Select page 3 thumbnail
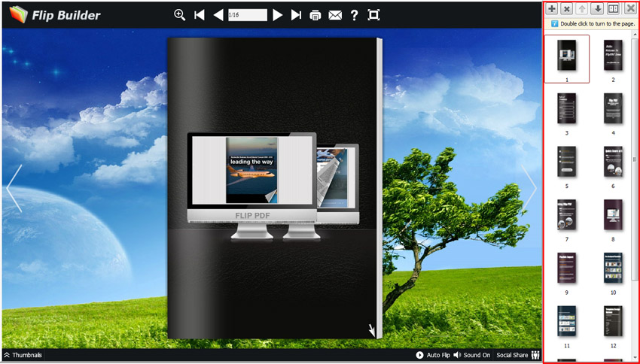640x364 pixels. [567, 108]
